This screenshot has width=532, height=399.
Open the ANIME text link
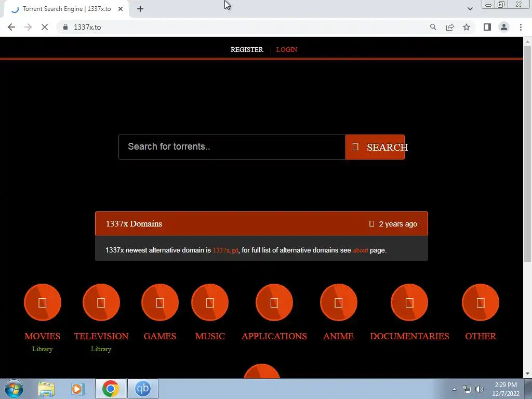point(338,336)
